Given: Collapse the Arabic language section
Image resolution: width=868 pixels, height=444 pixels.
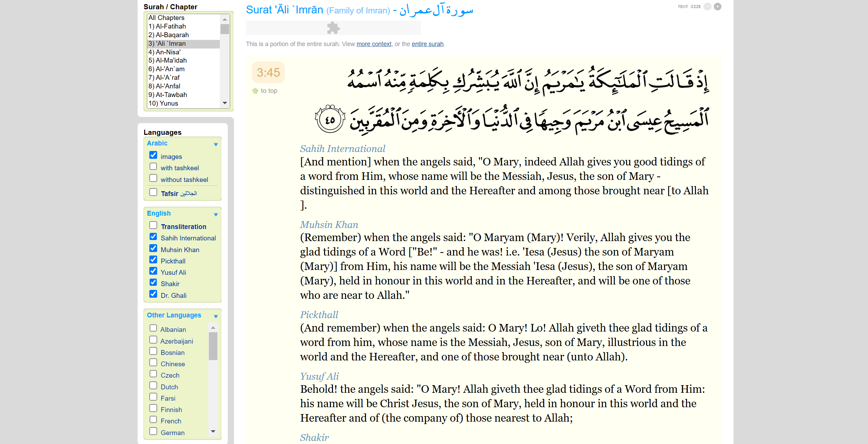Looking at the screenshot, I should point(216,144).
